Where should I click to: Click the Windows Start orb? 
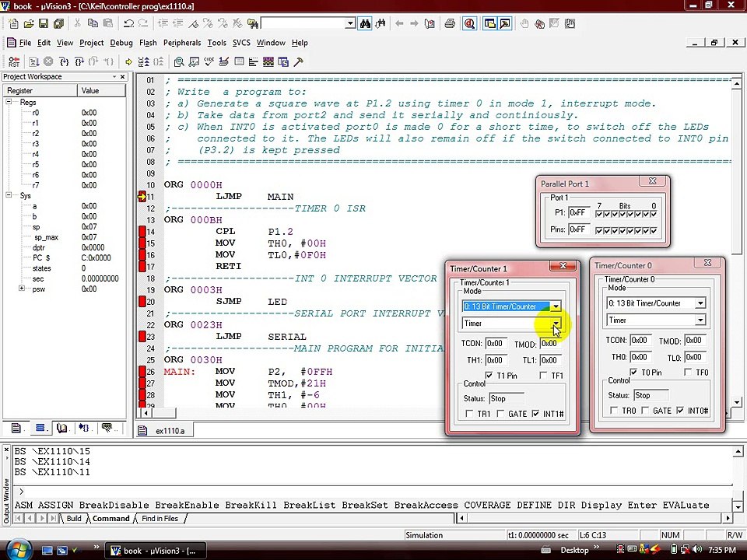click(17, 550)
